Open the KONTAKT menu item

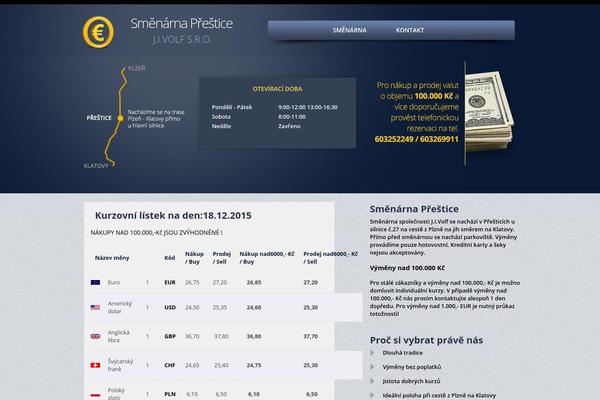410,30
